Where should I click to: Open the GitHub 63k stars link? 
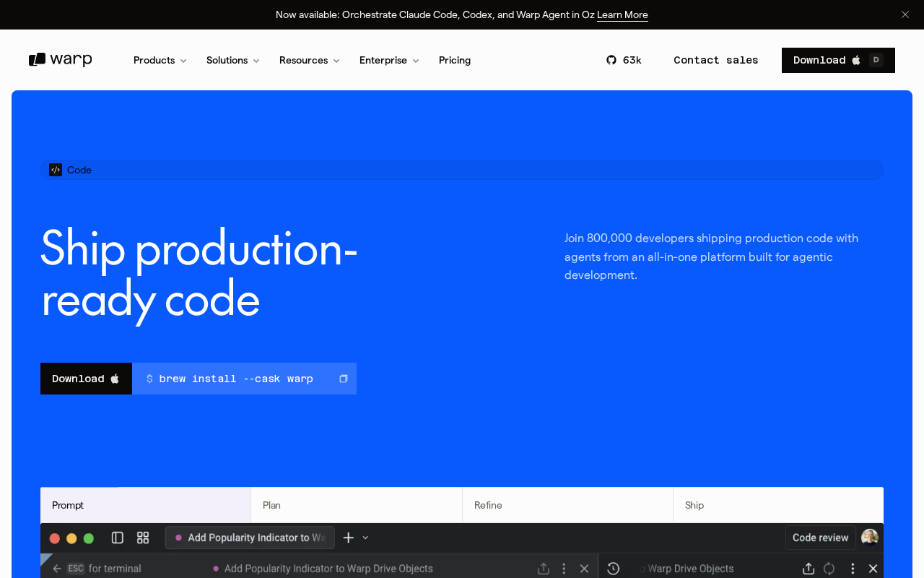624,60
